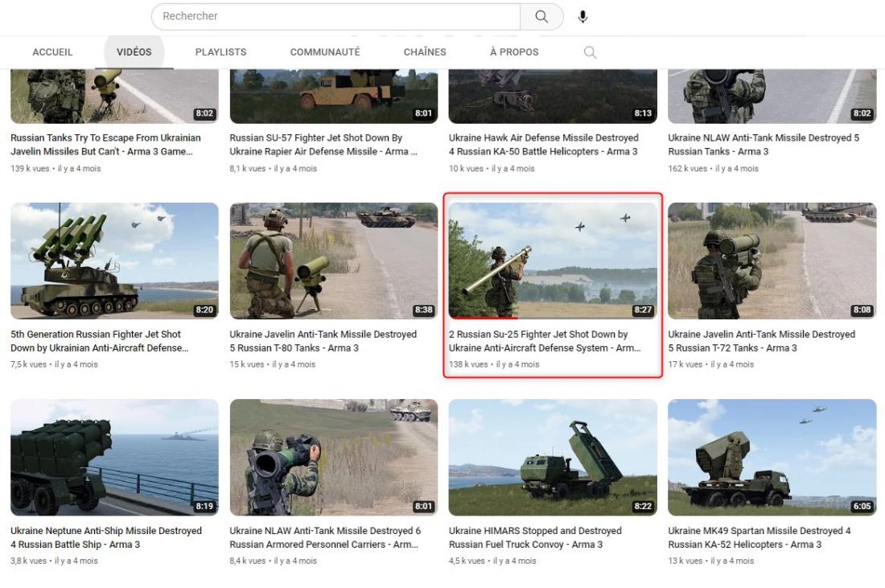The image size is (885, 588).
Task: Open the CHAÎNES tab
Action: pyautogui.click(x=425, y=52)
